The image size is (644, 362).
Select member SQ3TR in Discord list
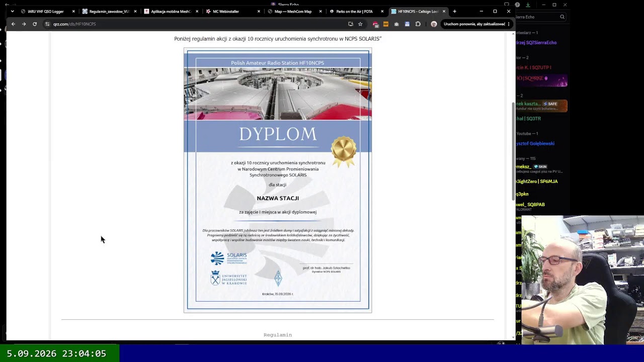[528, 119]
